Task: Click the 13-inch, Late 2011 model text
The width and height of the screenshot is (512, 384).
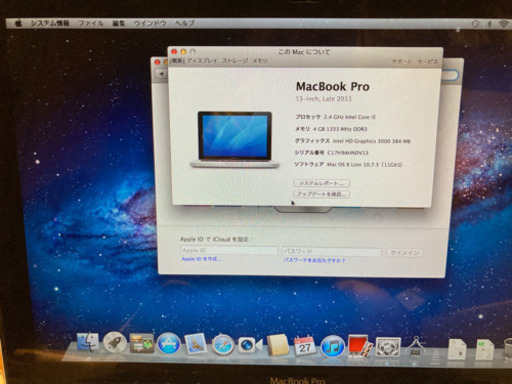Action: pyautogui.click(x=323, y=99)
